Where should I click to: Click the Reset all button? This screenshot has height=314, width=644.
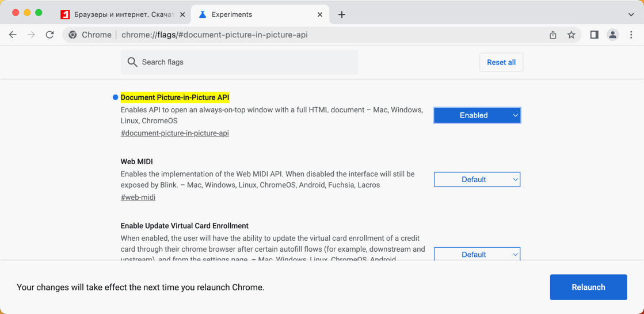coord(501,62)
